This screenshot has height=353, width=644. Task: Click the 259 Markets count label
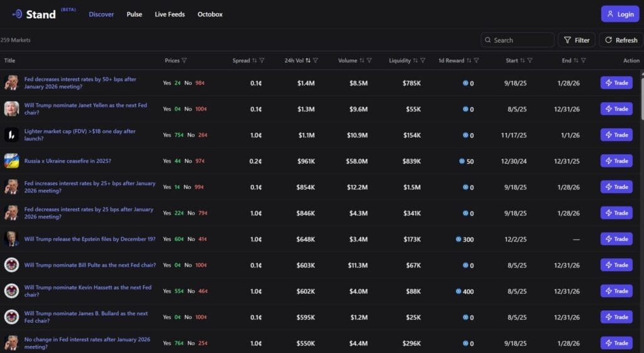15,40
